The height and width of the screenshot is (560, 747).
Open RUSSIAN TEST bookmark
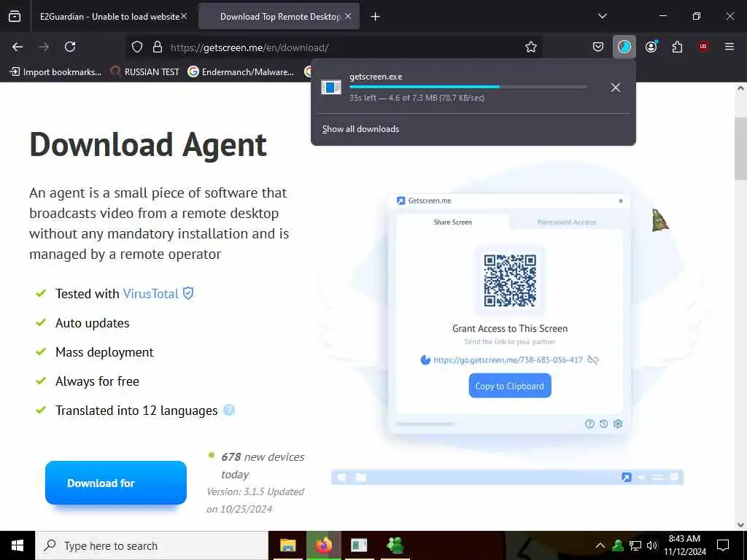(x=145, y=72)
